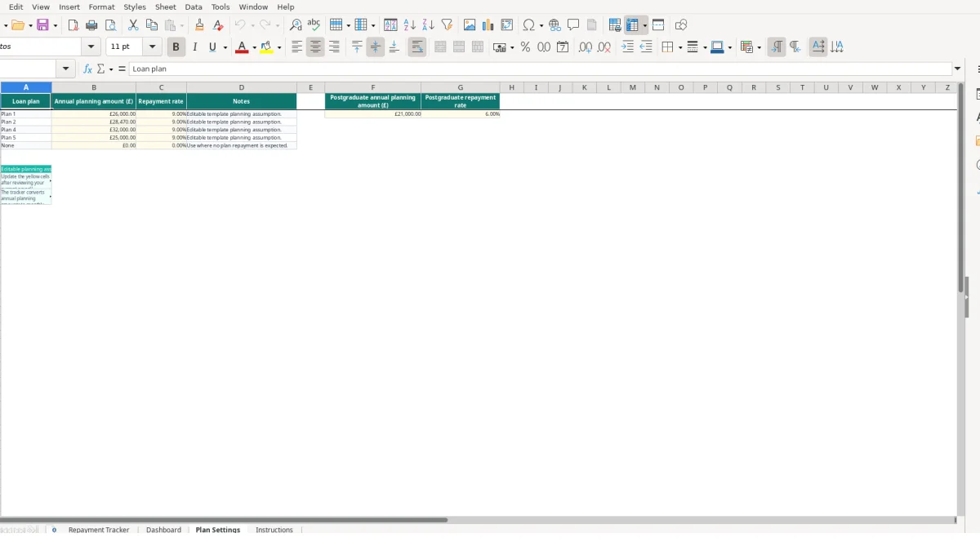This screenshot has width=980, height=551.
Task: Increase indent icon
Action: [x=627, y=47]
